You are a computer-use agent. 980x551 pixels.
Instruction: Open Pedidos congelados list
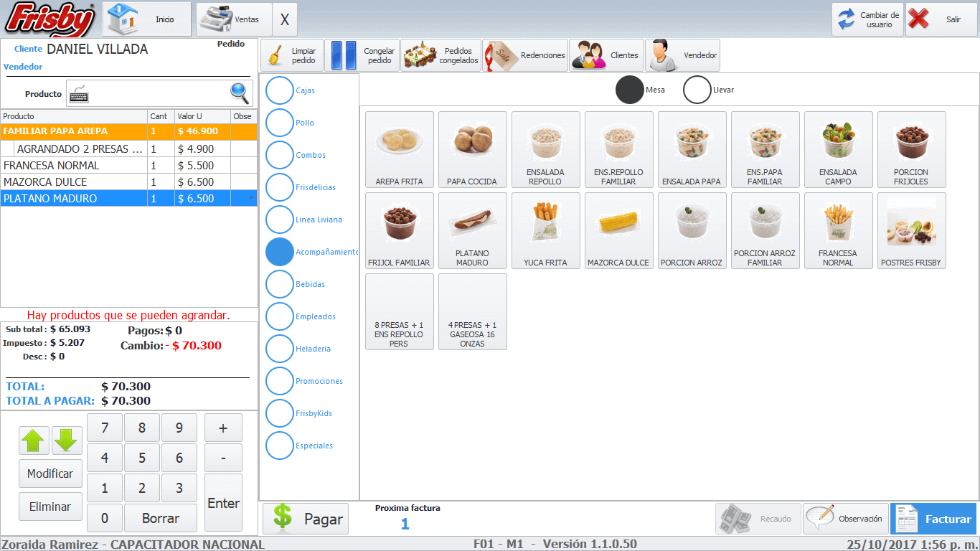440,55
